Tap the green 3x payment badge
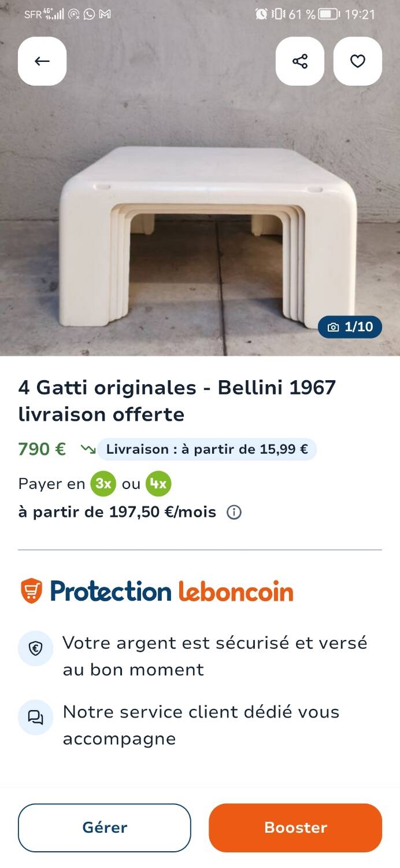The image size is (400, 868). [103, 484]
